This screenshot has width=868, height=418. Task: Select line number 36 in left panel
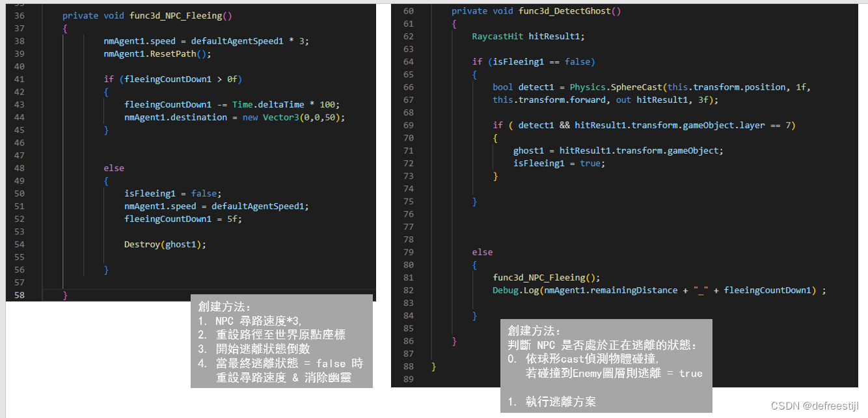point(19,15)
